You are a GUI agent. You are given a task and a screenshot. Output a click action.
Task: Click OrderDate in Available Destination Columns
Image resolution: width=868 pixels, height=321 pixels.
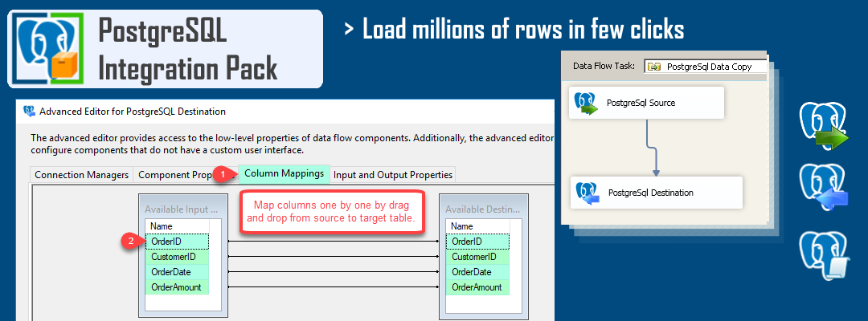[x=477, y=272]
